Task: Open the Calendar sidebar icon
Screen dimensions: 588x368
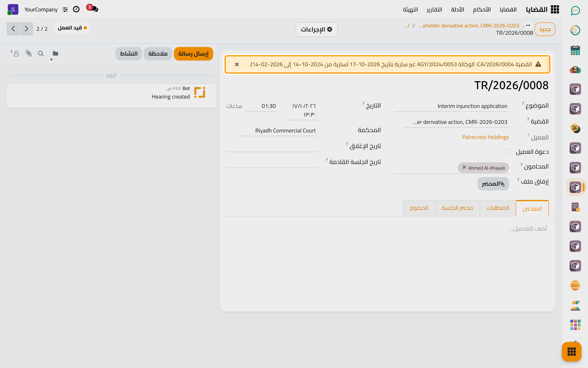Action: (x=575, y=50)
